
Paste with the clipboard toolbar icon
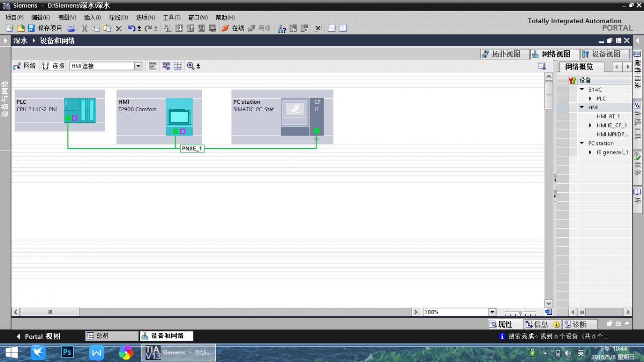107,28
